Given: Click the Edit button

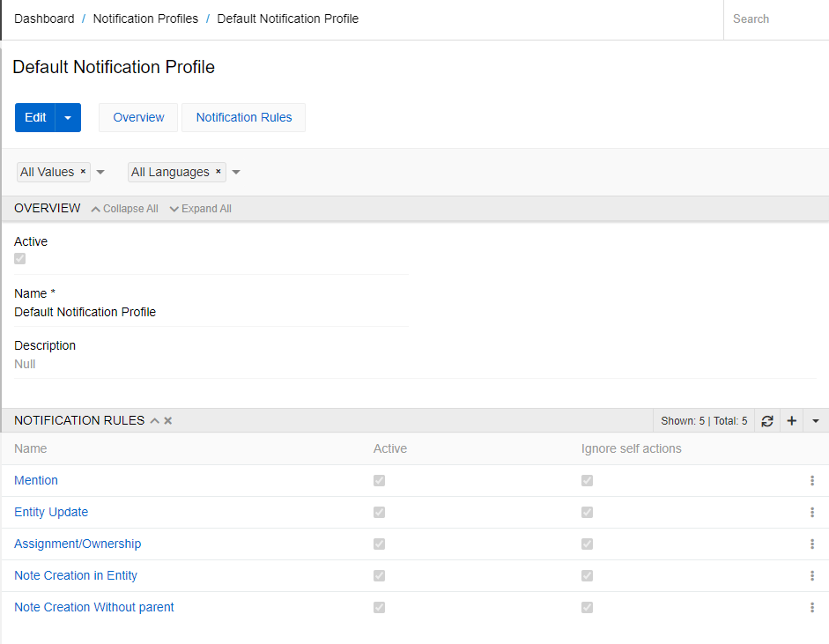Looking at the screenshot, I should [35, 117].
